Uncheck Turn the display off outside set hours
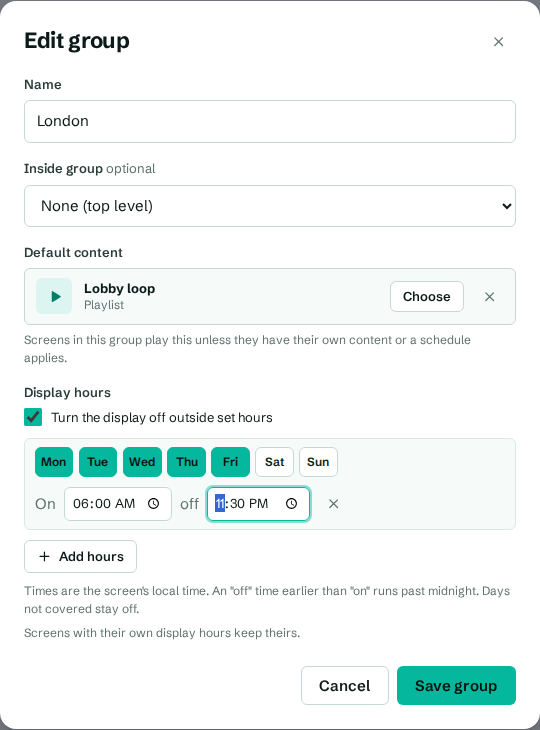Viewport: 540px width, 730px height. tap(33, 417)
